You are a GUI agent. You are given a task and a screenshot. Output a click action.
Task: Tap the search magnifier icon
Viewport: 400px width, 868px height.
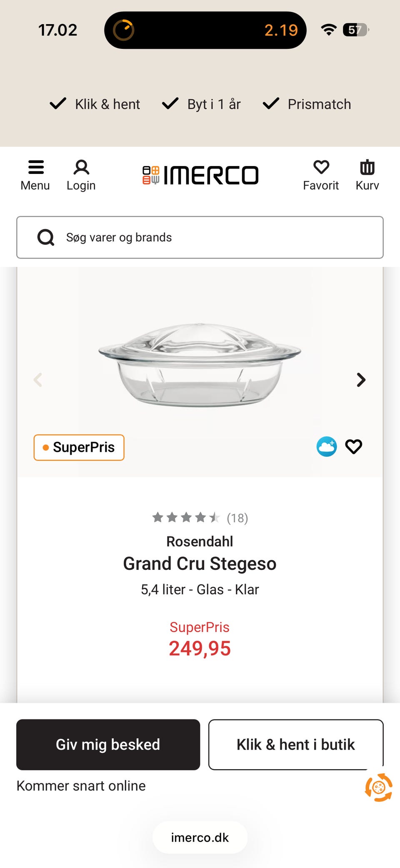[46, 238]
